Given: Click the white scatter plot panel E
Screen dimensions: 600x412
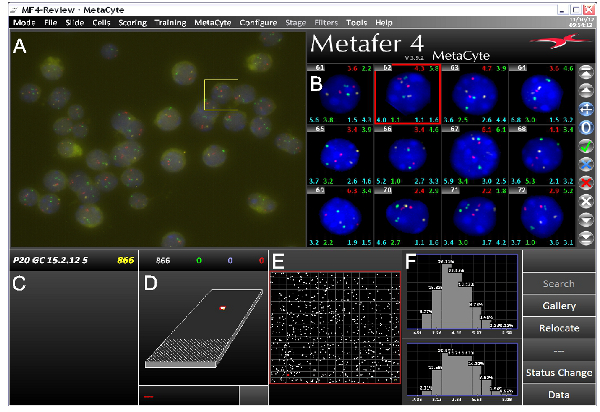Looking at the screenshot, I should [335, 325].
